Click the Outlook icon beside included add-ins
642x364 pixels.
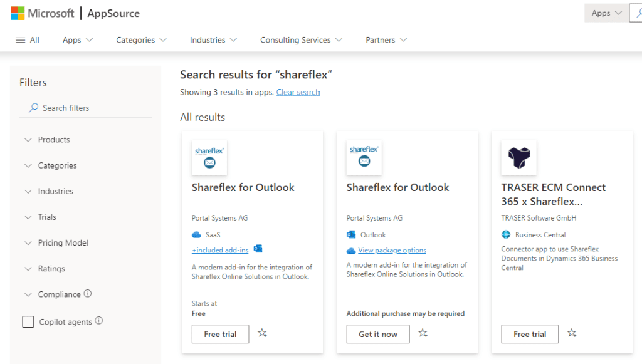tap(258, 248)
